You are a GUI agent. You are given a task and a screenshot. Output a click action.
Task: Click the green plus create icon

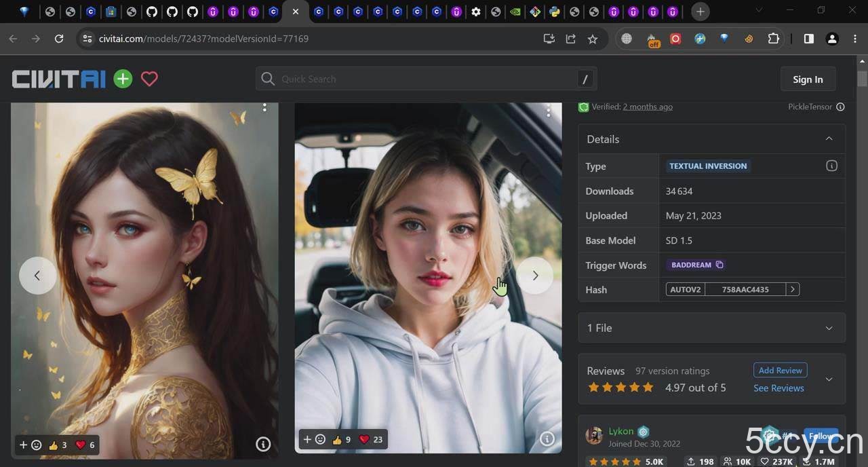coord(123,79)
